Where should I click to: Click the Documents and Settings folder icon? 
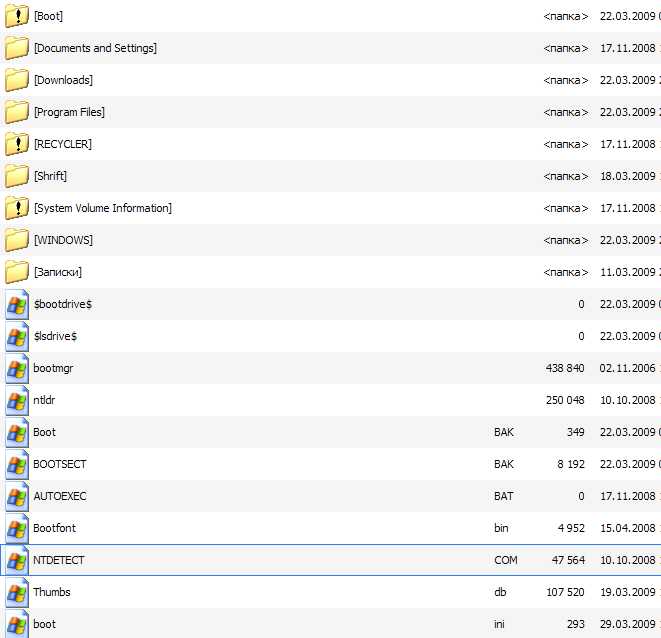click(17, 48)
